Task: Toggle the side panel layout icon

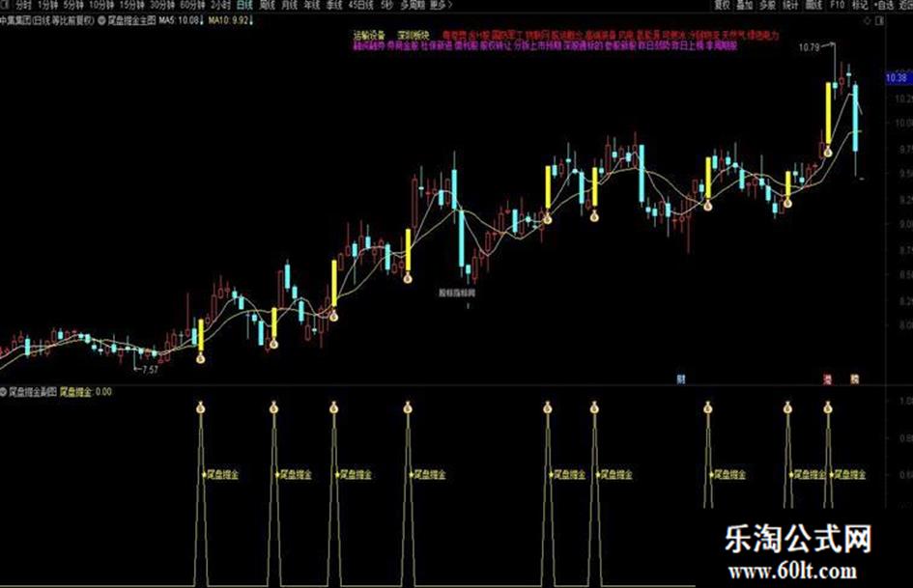Action: point(879,21)
